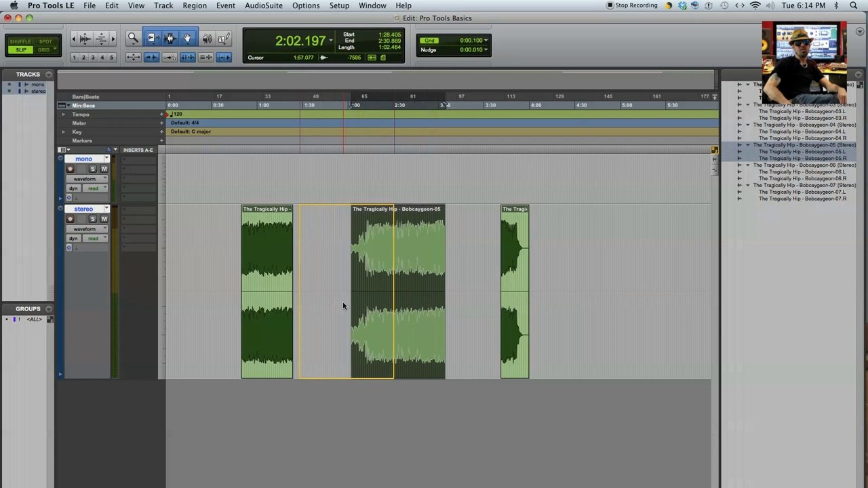This screenshot has height=488, width=868.
Task: Collapse Bobcaygeon-05 (Stereo) region group
Action: pyautogui.click(x=748, y=145)
